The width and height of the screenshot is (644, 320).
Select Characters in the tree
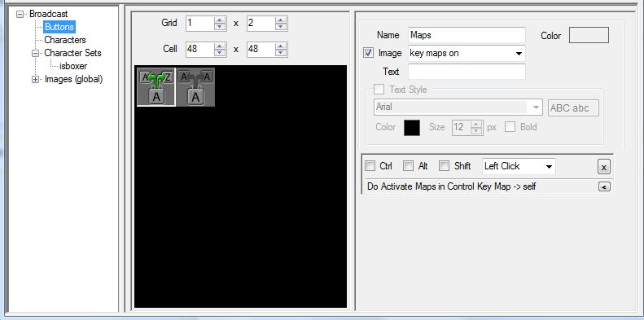tap(65, 40)
